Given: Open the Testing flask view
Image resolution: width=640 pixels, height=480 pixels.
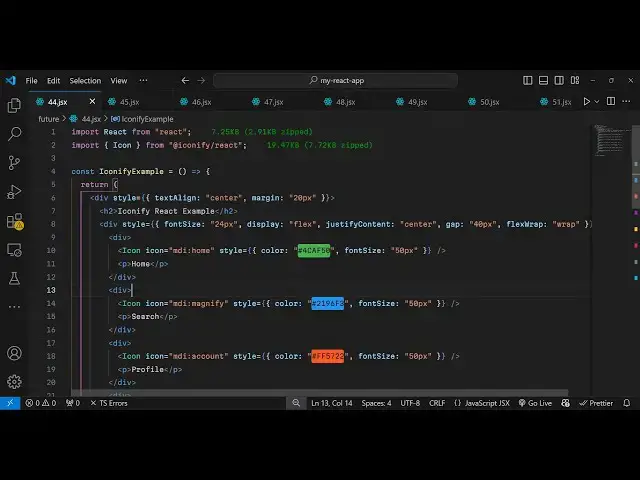Looking at the screenshot, I should [14, 279].
